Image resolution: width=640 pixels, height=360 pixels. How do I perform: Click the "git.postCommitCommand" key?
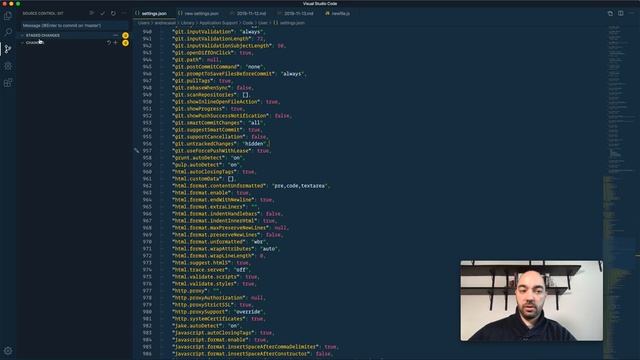[x=205, y=67]
